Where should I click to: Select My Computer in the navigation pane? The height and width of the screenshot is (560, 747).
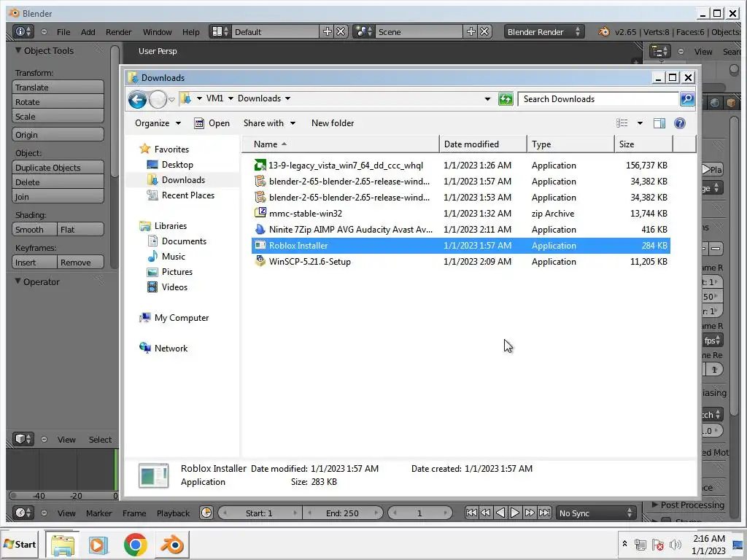coord(182,318)
